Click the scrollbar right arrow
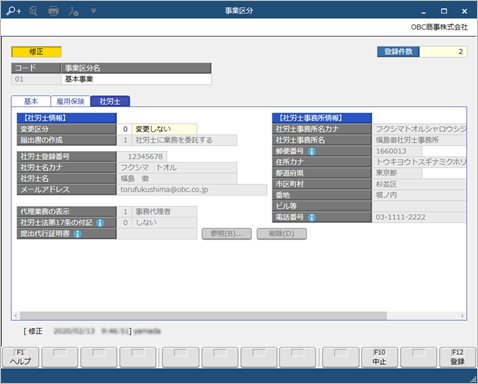This screenshot has width=478, height=384. click(x=462, y=315)
